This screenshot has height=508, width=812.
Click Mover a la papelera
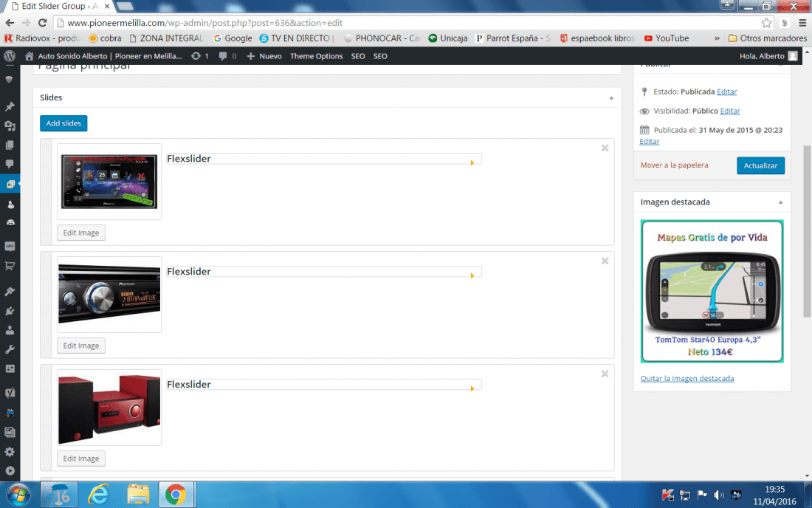pyautogui.click(x=674, y=165)
